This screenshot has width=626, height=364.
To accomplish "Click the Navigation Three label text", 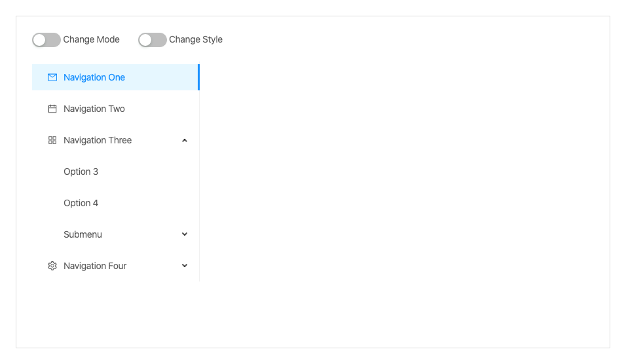I will (98, 140).
